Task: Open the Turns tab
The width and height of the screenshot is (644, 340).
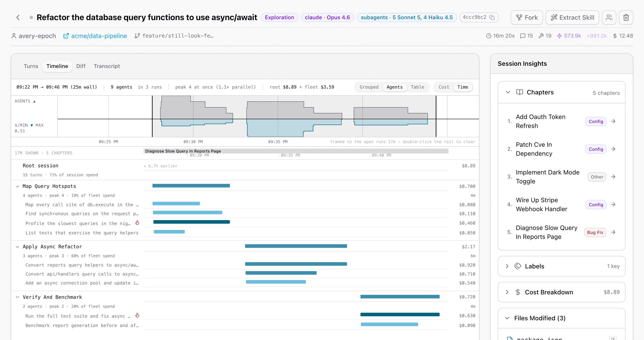Action: [x=31, y=66]
